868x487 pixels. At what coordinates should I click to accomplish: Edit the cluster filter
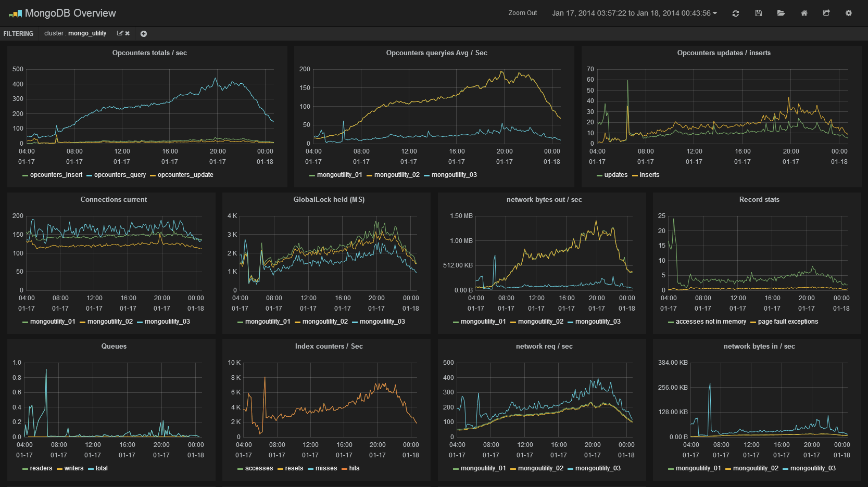(120, 33)
